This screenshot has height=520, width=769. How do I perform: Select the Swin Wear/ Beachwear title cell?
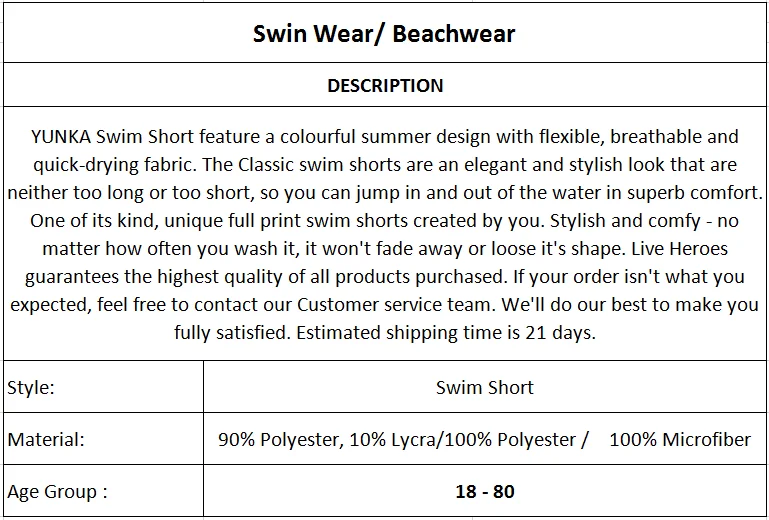point(384,33)
